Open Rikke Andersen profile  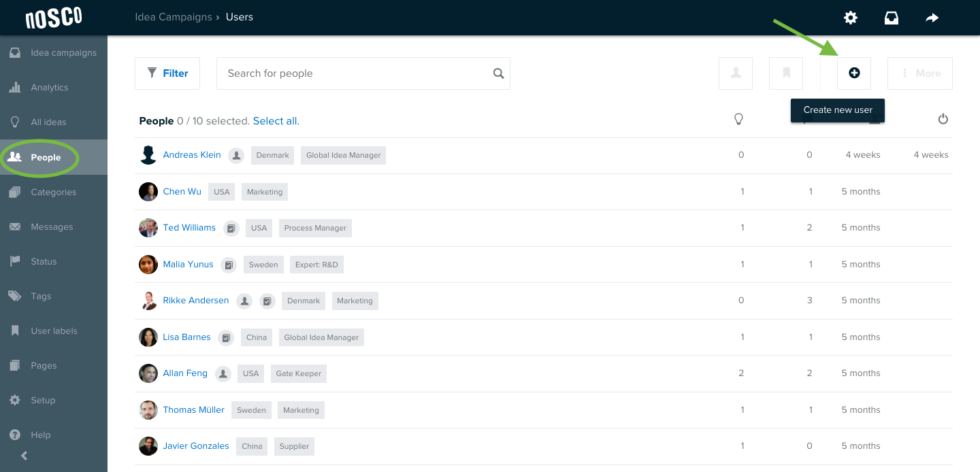196,301
